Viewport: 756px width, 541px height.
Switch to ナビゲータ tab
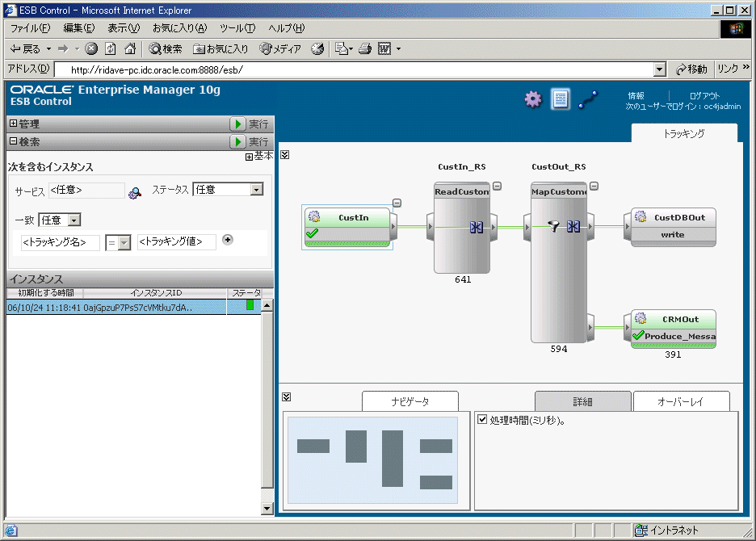point(409,401)
